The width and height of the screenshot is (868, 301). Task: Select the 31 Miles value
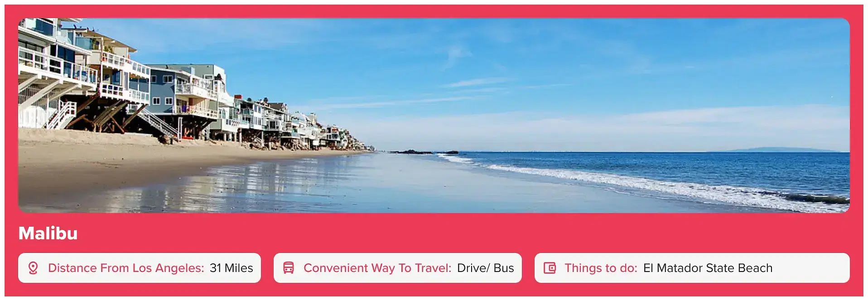coord(231,268)
